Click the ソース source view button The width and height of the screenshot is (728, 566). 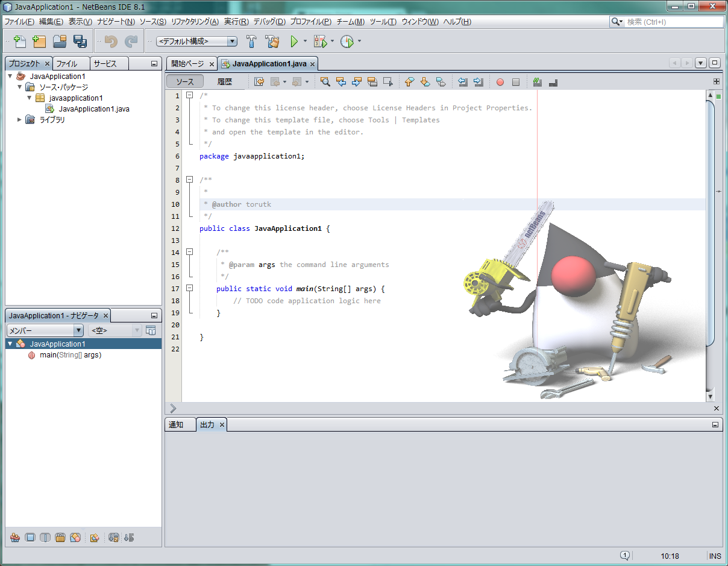click(x=185, y=82)
